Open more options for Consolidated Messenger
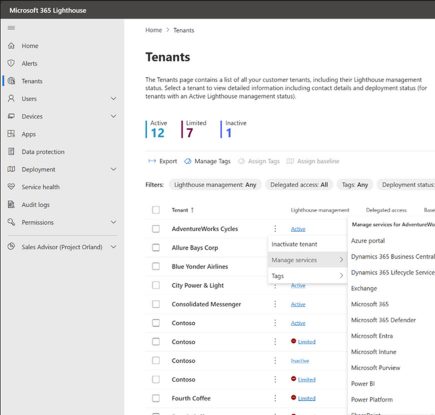The image size is (435, 415). pyautogui.click(x=275, y=304)
